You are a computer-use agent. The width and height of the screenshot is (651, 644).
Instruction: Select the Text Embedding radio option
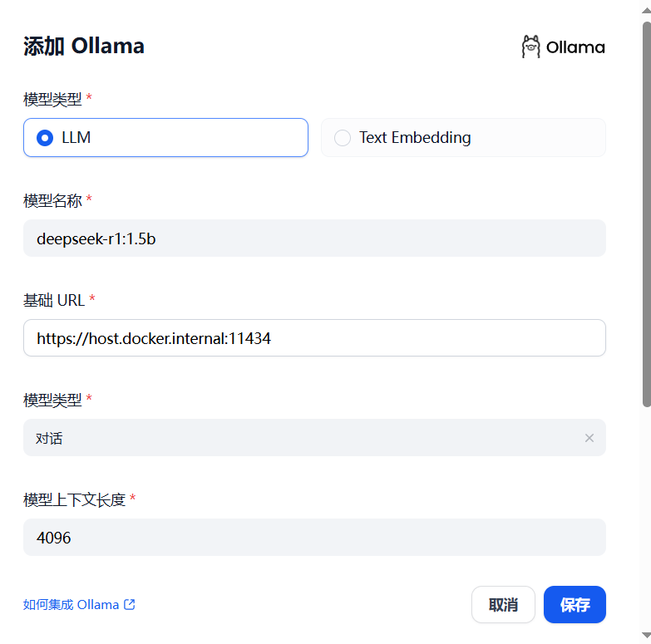point(463,138)
